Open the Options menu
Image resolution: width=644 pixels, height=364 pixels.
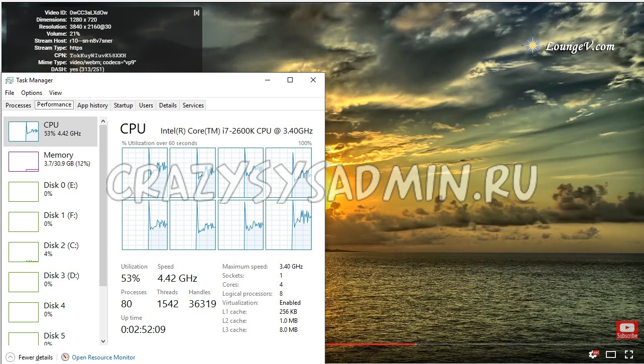click(32, 93)
